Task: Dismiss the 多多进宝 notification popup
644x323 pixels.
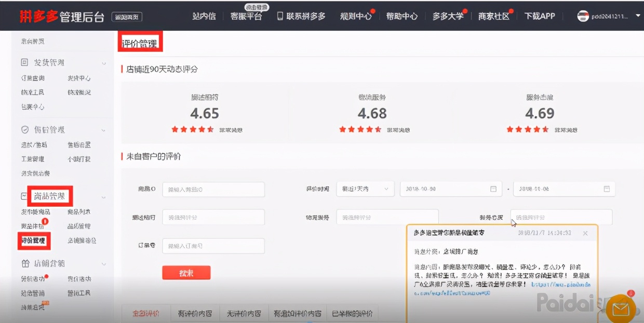Action: [x=585, y=233]
